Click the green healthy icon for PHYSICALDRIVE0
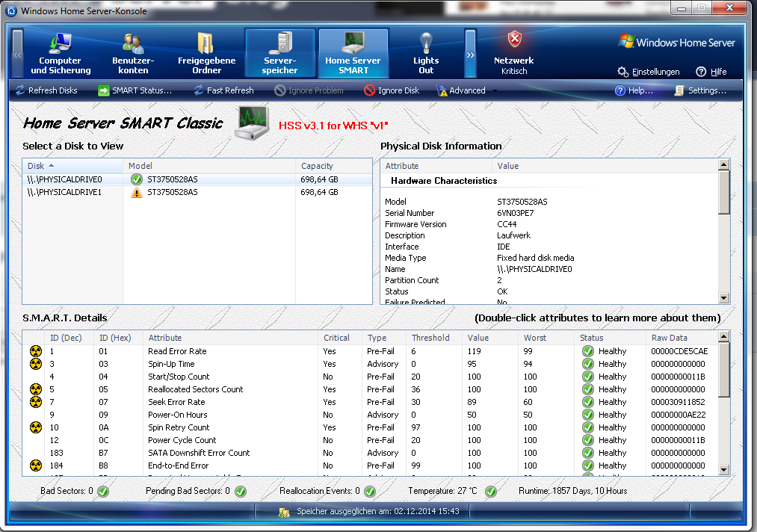 [x=137, y=179]
